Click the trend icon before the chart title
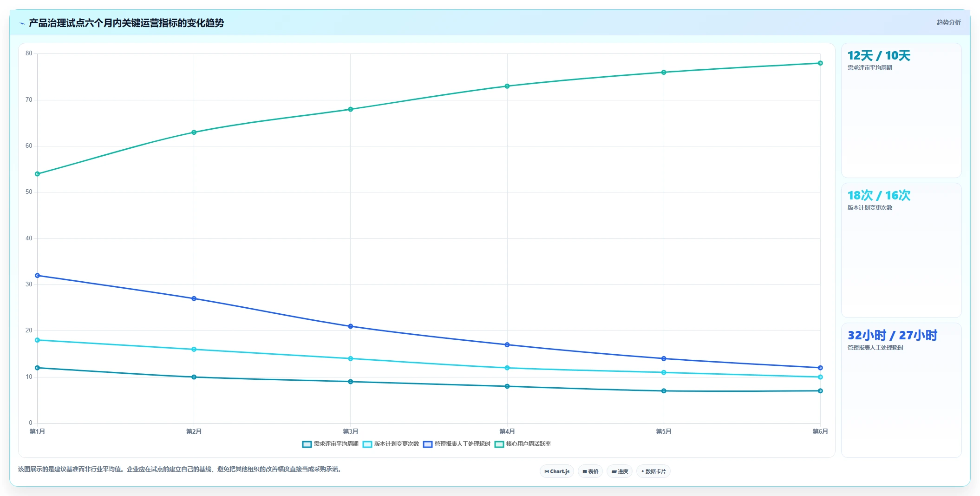This screenshot has height=496, width=980. 22,23
